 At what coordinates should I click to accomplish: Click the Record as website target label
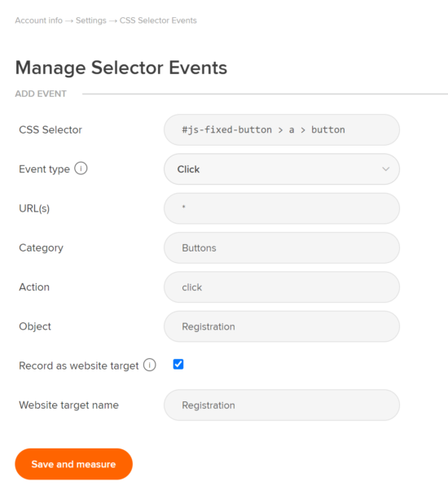pos(79,365)
